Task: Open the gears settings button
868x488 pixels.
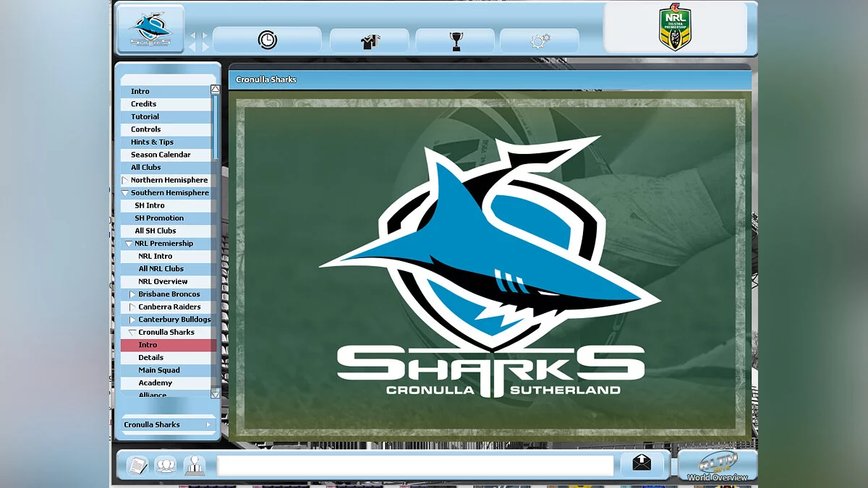Action: click(540, 41)
